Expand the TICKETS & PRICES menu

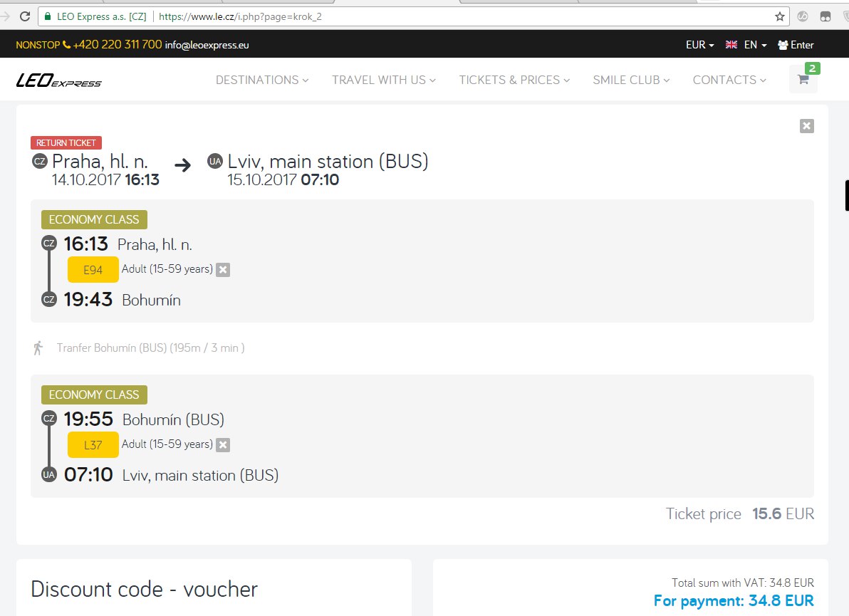pyautogui.click(x=514, y=80)
